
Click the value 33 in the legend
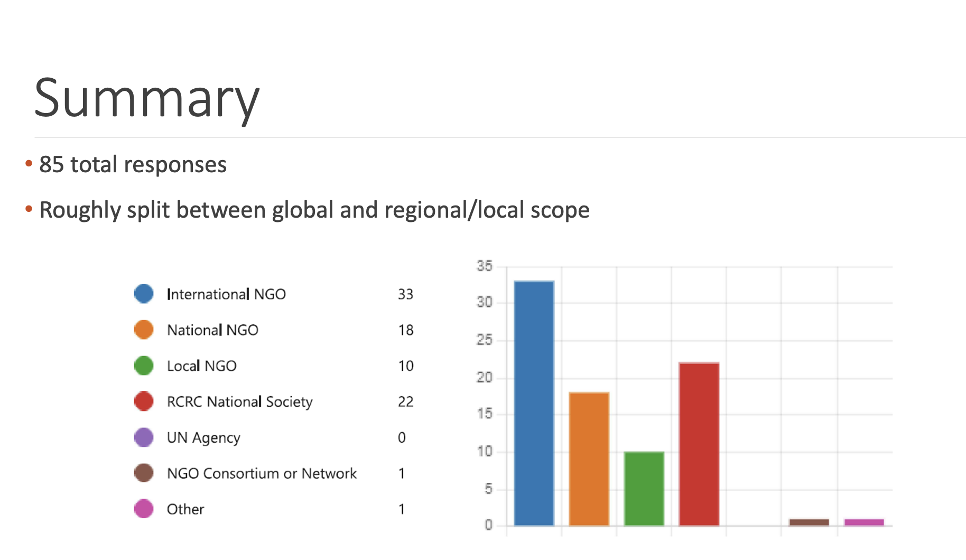click(405, 294)
